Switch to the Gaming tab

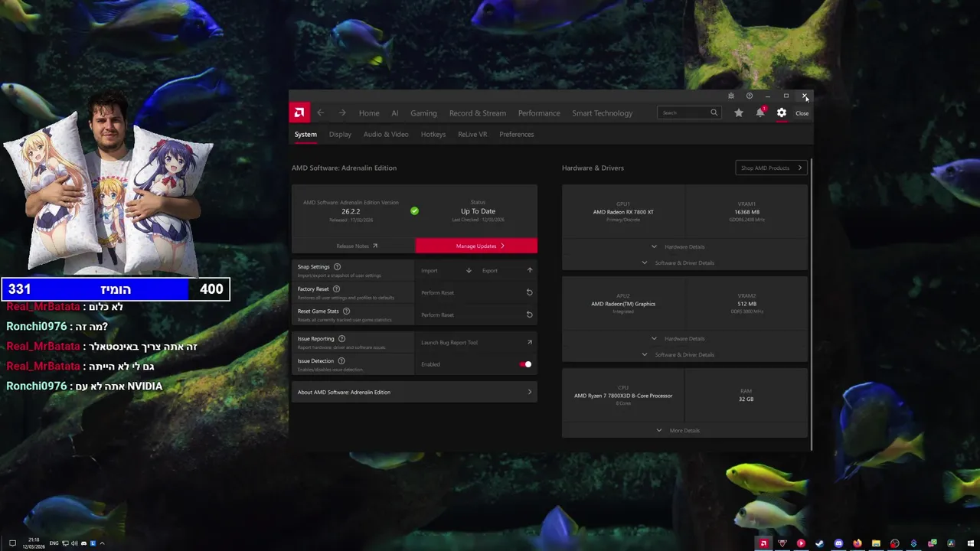point(423,112)
